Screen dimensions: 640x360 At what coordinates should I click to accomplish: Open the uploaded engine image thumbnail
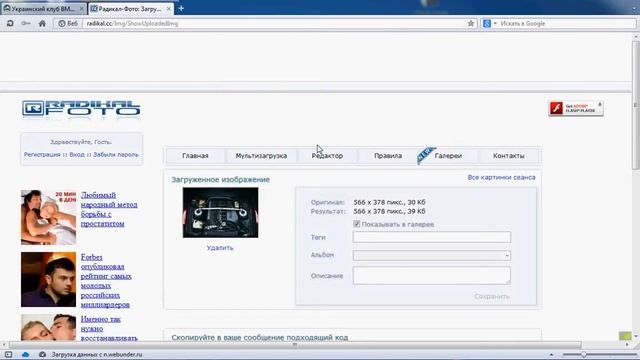pyautogui.click(x=220, y=213)
